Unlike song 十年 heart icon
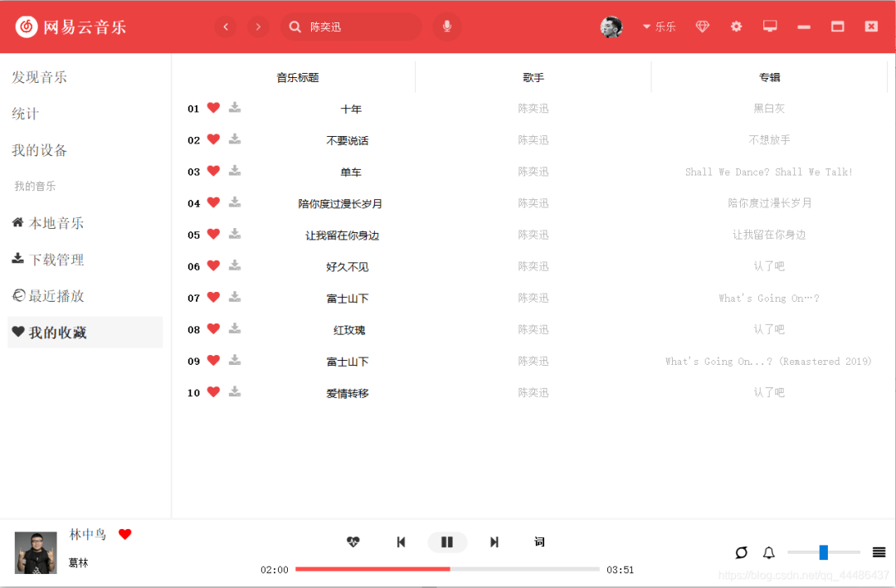Viewport: 896px width, 588px height. tap(213, 108)
